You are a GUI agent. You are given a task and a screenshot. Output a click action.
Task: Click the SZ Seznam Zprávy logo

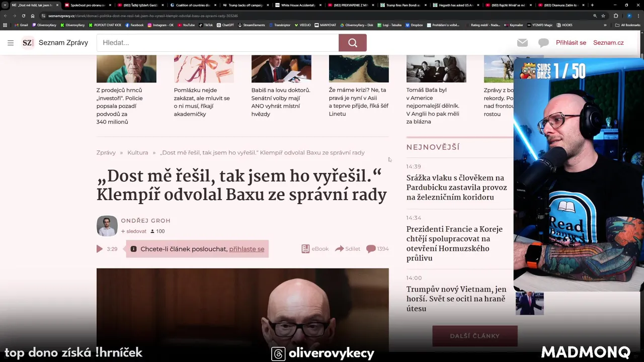[x=55, y=43]
